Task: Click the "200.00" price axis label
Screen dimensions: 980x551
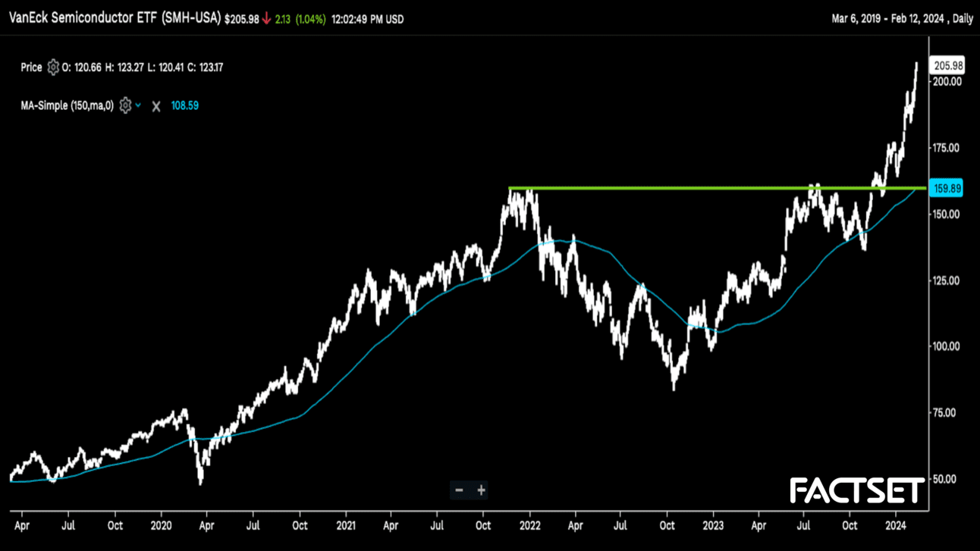Action: [x=947, y=82]
